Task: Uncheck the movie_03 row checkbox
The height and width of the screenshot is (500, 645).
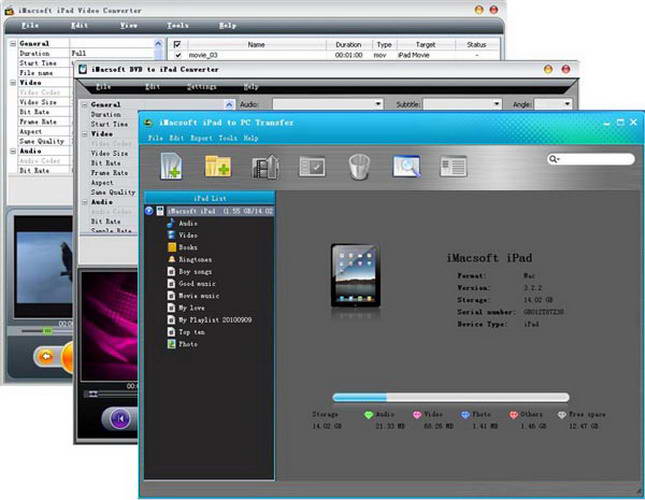Action: [x=178, y=55]
